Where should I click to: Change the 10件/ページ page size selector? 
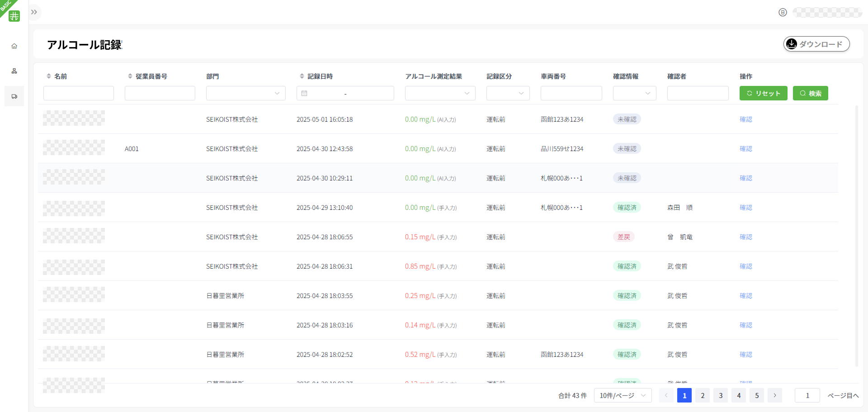click(x=623, y=396)
